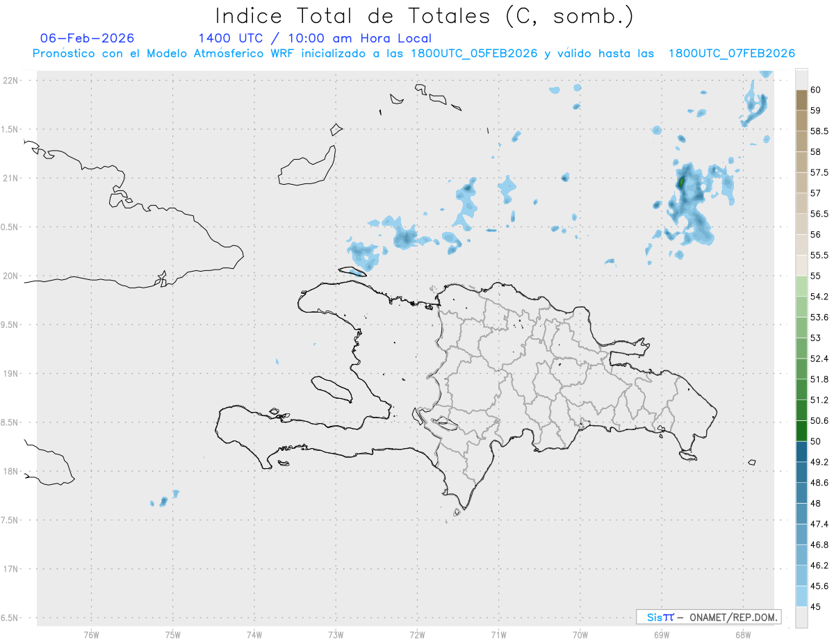Viewport: 834px width, 644px height.
Task: Click the "47.4" colorbar value
Action: pyautogui.click(x=819, y=524)
